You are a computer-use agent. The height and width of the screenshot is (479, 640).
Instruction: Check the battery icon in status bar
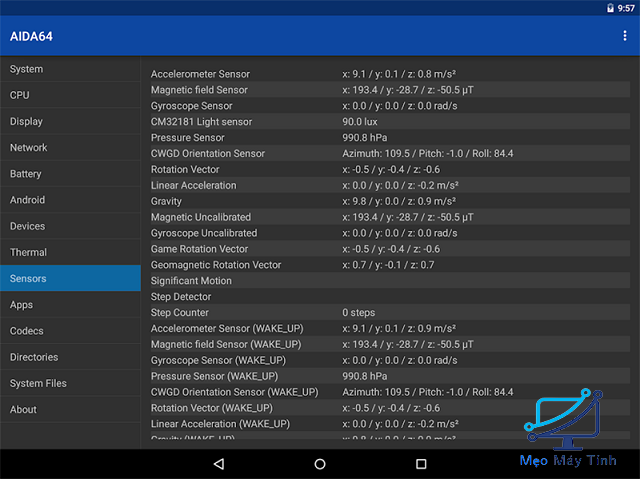[x=610, y=8]
